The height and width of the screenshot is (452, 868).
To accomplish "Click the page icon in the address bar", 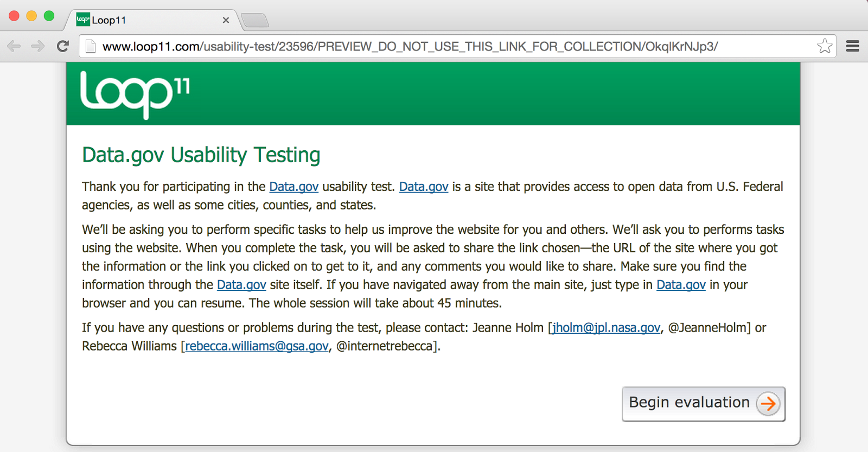I will tap(91, 47).
